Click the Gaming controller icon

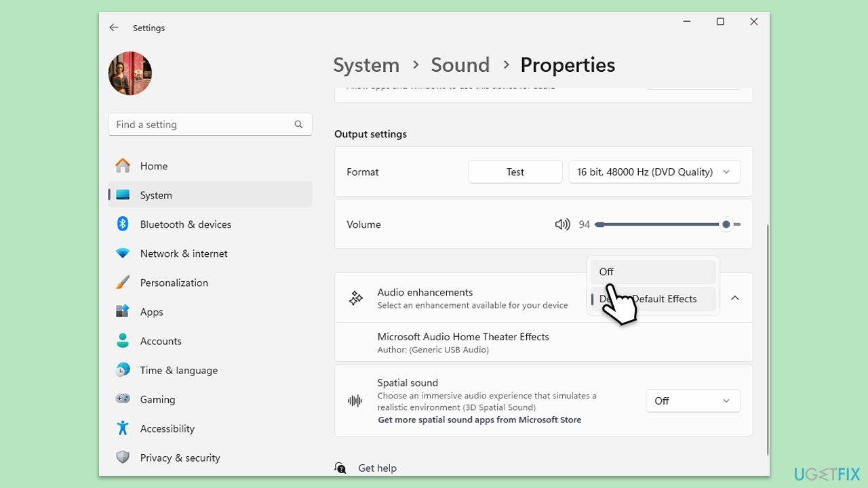pos(123,399)
